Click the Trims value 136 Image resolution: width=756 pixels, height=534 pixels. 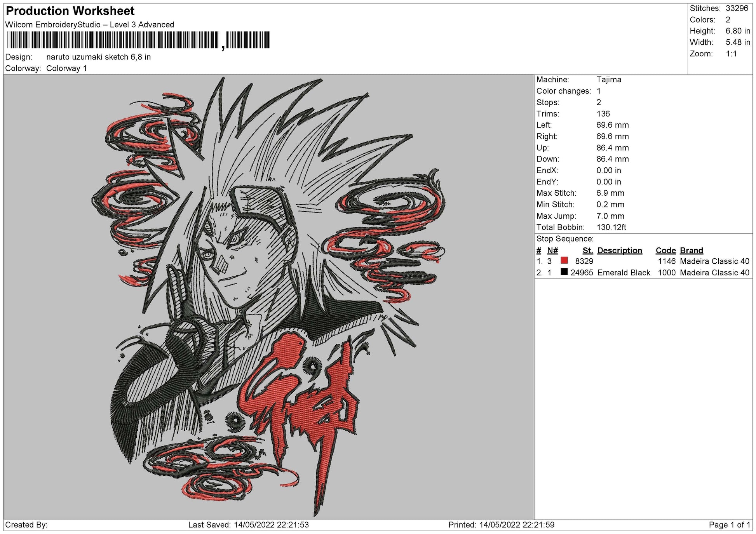click(x=603, y=114)
